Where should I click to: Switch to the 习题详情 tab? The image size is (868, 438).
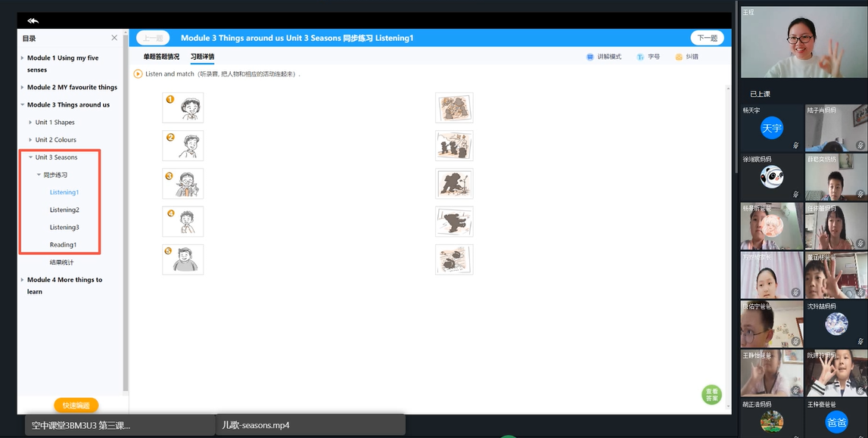click(x=202, y=57)
